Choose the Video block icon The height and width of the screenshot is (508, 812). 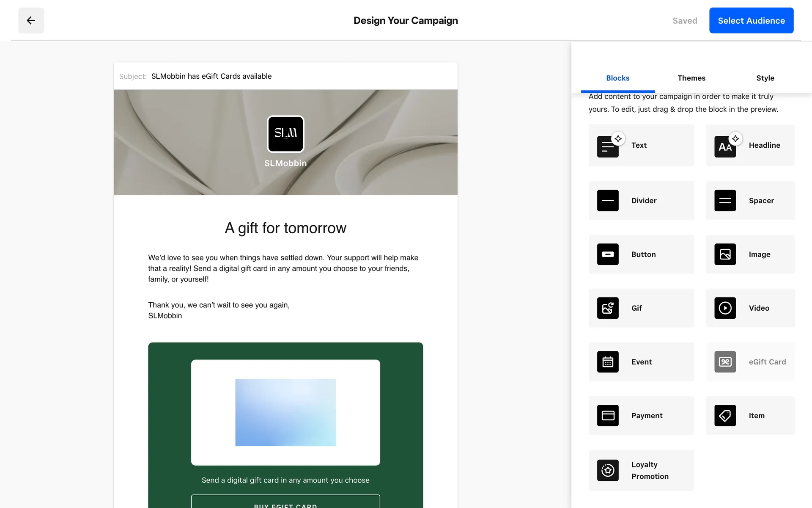725,308
